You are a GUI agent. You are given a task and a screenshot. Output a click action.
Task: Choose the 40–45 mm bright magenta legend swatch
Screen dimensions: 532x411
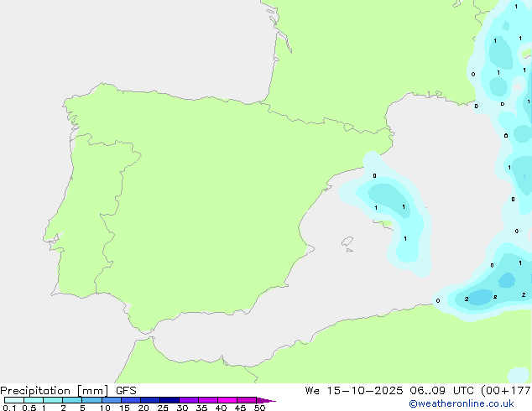click(227, 400)
